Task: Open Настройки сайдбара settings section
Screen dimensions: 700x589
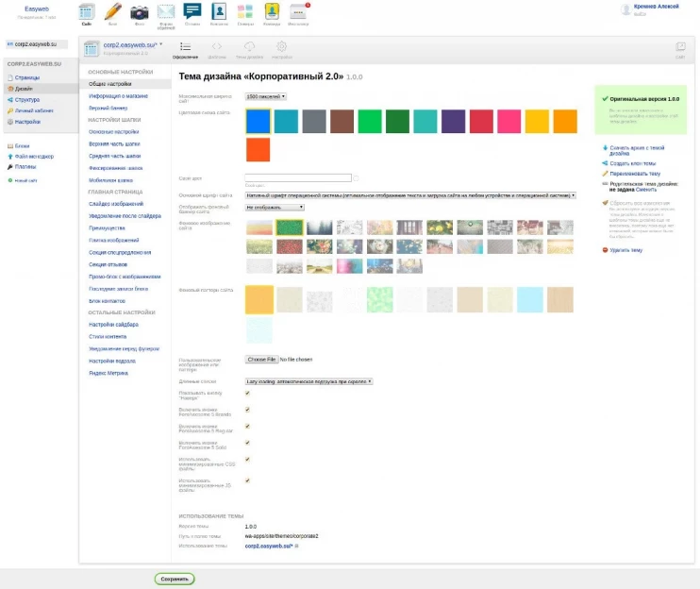Action: (113, 324)
